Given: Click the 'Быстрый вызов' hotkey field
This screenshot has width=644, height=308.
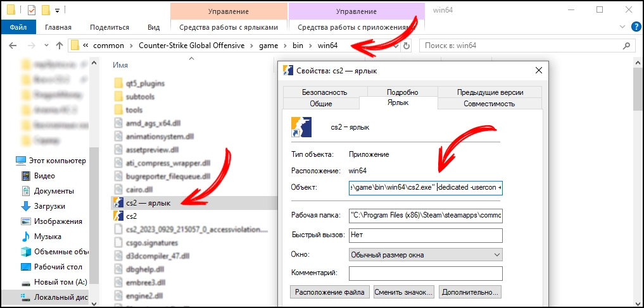Looking at the screenshot, I should click(426, 235).
